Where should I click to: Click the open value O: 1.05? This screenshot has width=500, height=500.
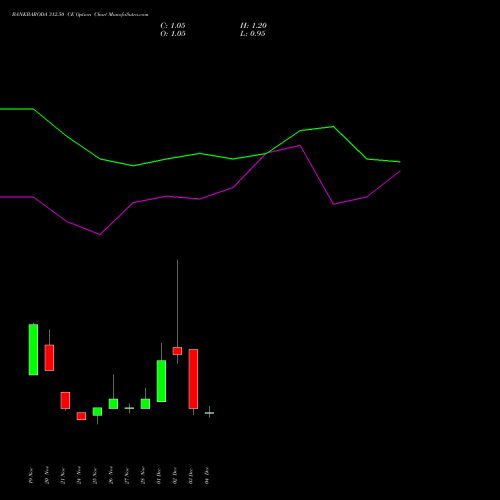173,34
